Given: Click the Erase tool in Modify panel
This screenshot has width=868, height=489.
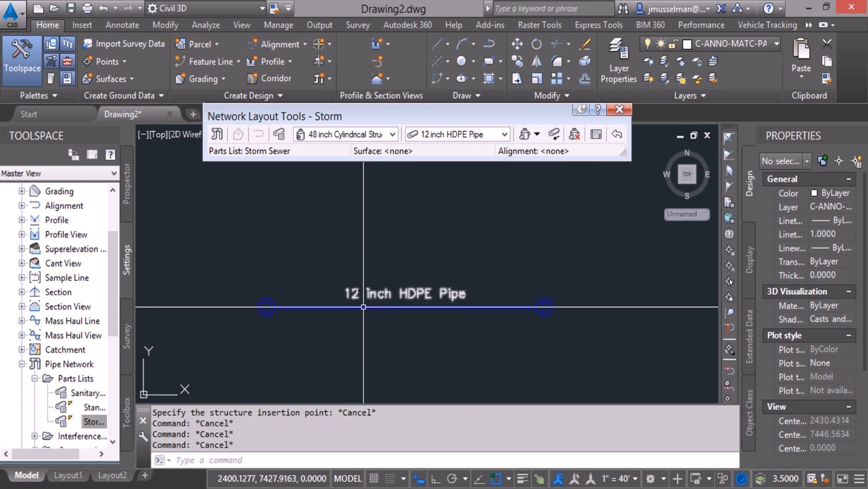Looking at the screenshot, I should tap(585, 44).
